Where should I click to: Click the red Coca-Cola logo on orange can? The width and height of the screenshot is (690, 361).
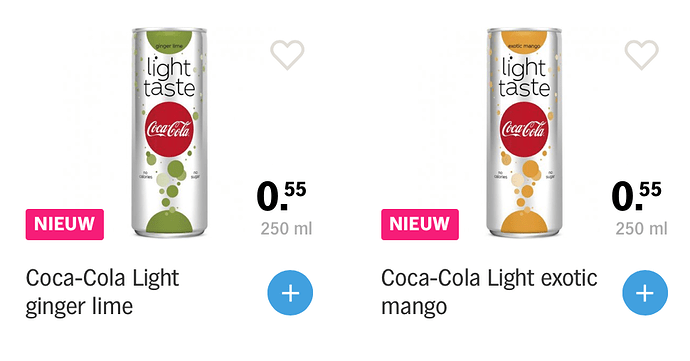524,129
